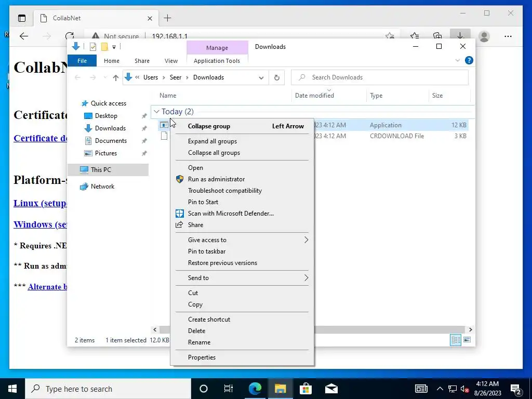Open the File tab in Explorer
The height and width of the screenshot is (399, 532).
tap(82, 61)
